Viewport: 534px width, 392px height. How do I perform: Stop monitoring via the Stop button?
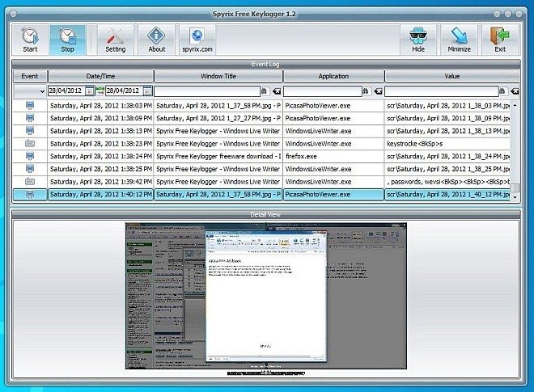67,40
